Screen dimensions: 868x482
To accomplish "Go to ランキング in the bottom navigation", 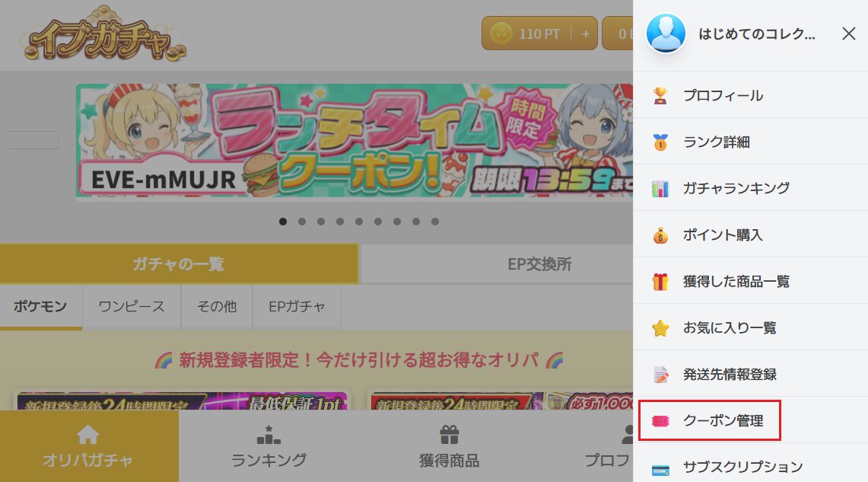I will click(x=269, y=446).
